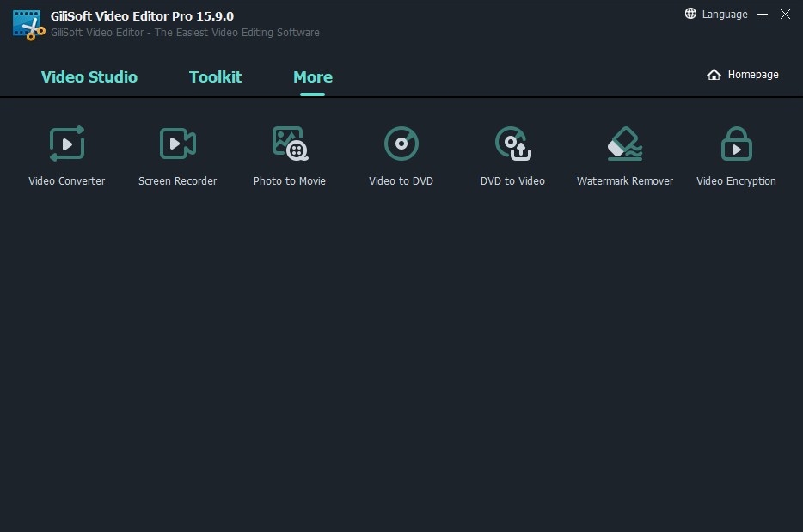Click the Video Encryption label
Image resolution: width=803 pixels, height=532 pixels.
(736, 180)
